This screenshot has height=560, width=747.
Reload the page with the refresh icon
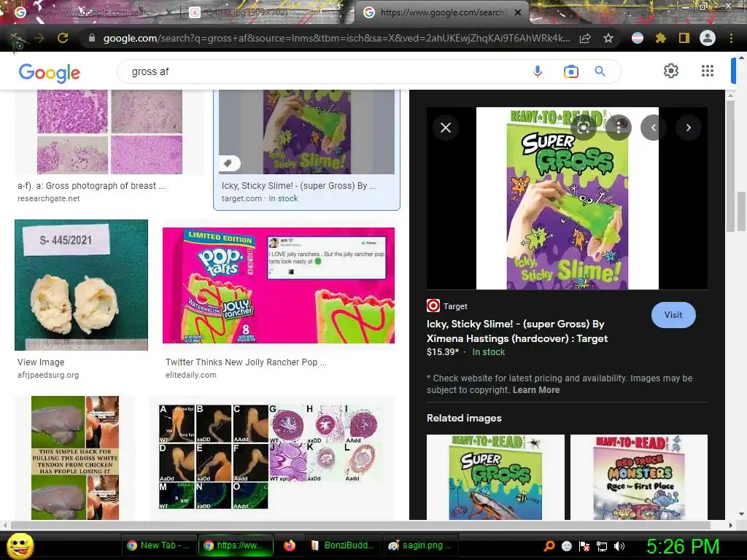(63, 38)
